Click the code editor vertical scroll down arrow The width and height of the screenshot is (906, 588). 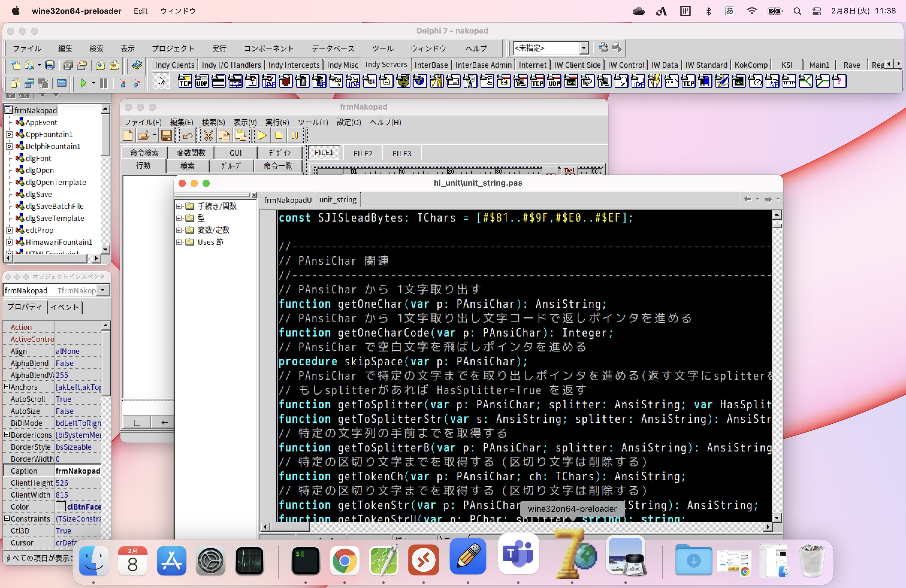pyautogui.click(x=777, y=518)
